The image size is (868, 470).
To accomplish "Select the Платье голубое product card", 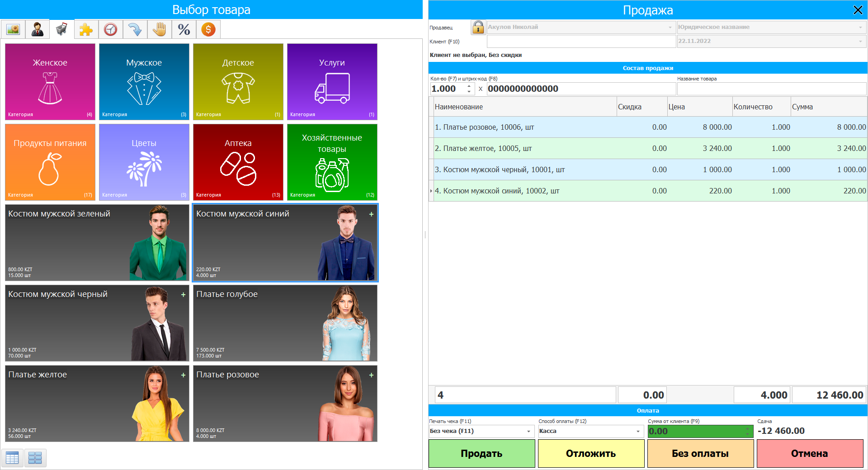I will (285, 323).
